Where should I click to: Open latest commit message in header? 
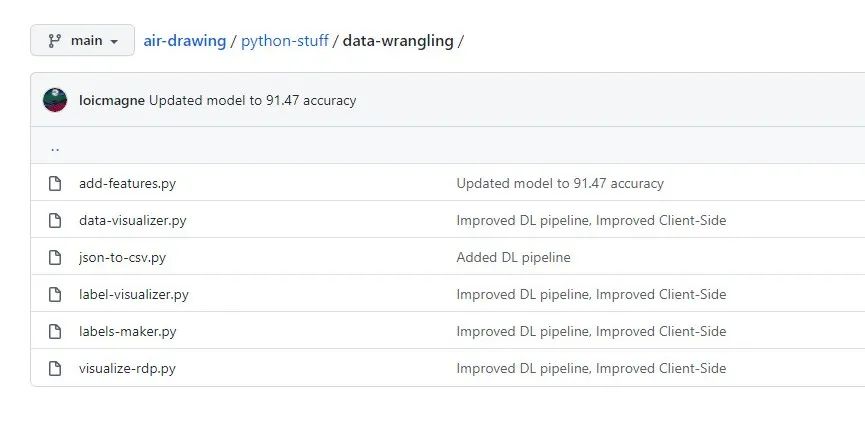coord(253,100)
